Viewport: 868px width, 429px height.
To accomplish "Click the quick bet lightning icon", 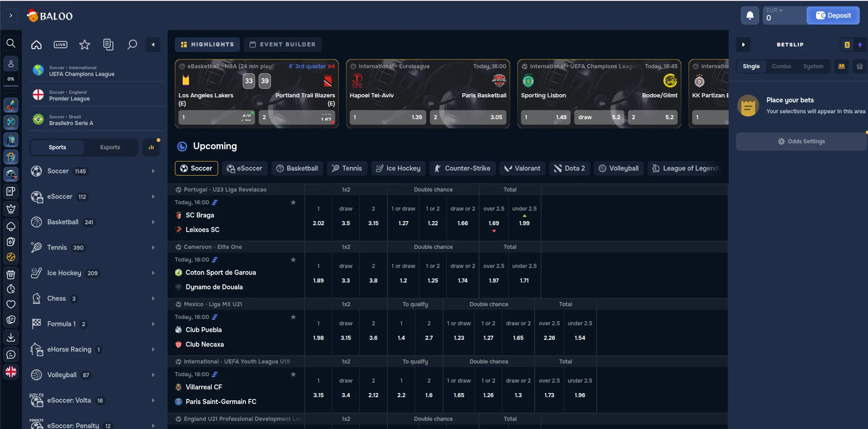I will [x=860, y=45].
